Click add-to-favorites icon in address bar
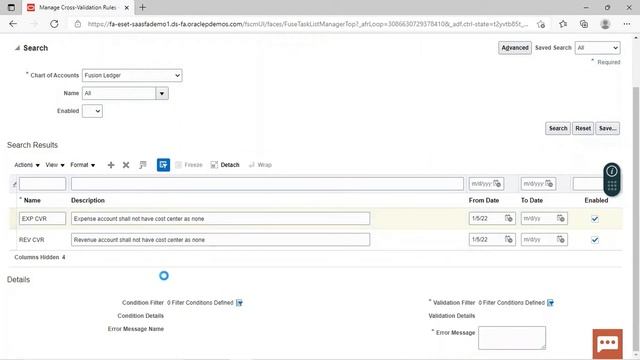The image size is (640, 360). pos(541,24)
